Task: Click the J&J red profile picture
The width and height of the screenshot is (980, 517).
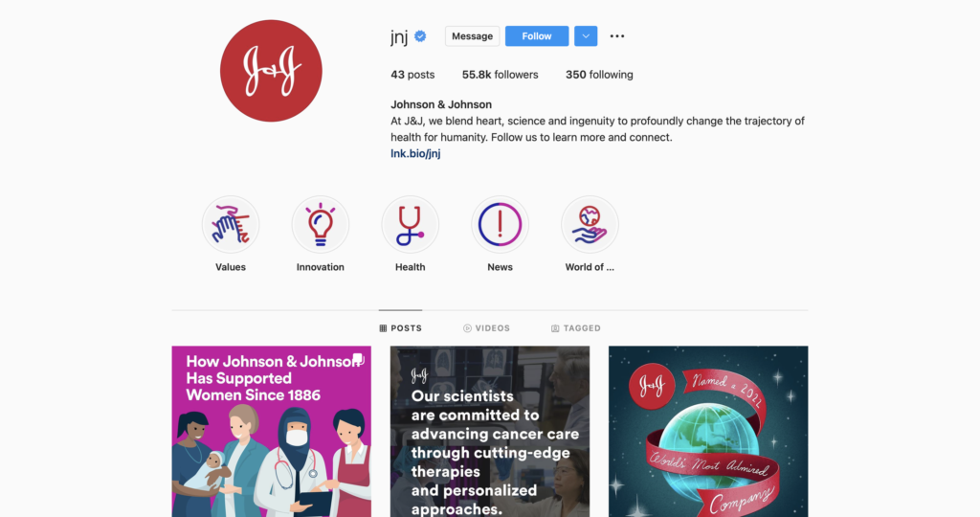Action: click(271, 71)
